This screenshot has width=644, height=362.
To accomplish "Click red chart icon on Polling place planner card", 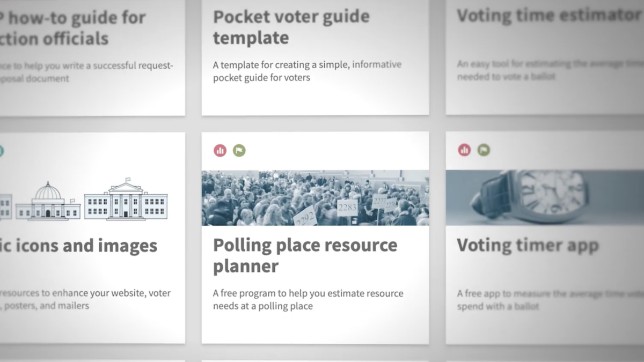I will 220,151.
